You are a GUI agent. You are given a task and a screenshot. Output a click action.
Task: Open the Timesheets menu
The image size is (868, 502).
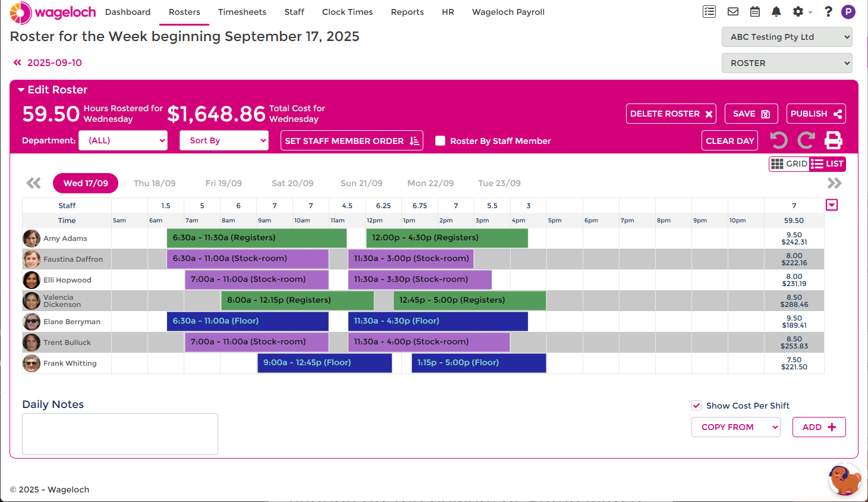click(242, 12)
